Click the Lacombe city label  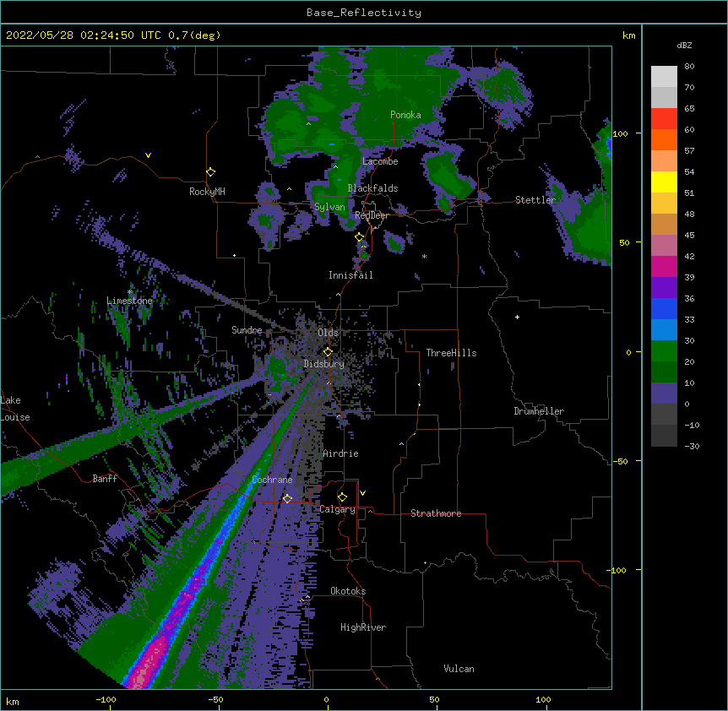tap(380, 161)
